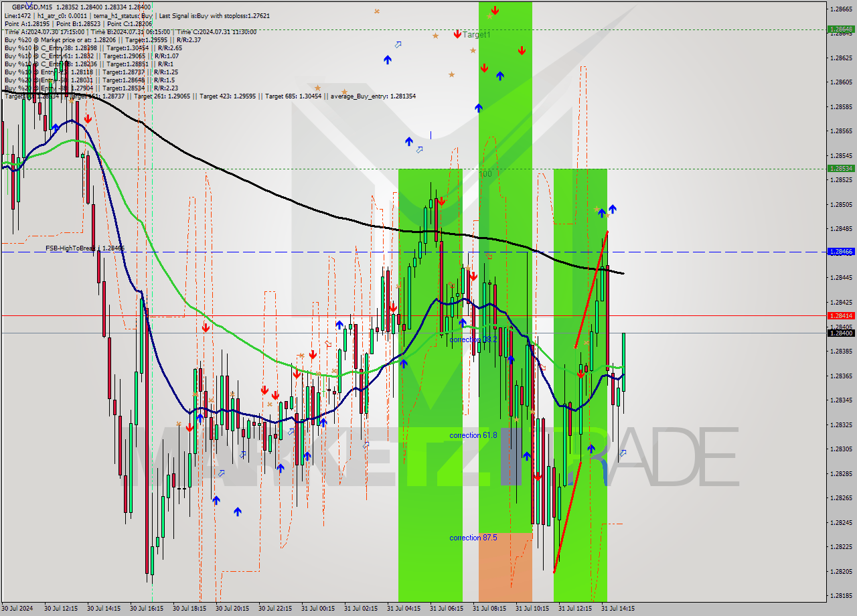Screen dimensions: 857x616
Task: Click the 1.28285 price axis label
Action: click(841, 473)
